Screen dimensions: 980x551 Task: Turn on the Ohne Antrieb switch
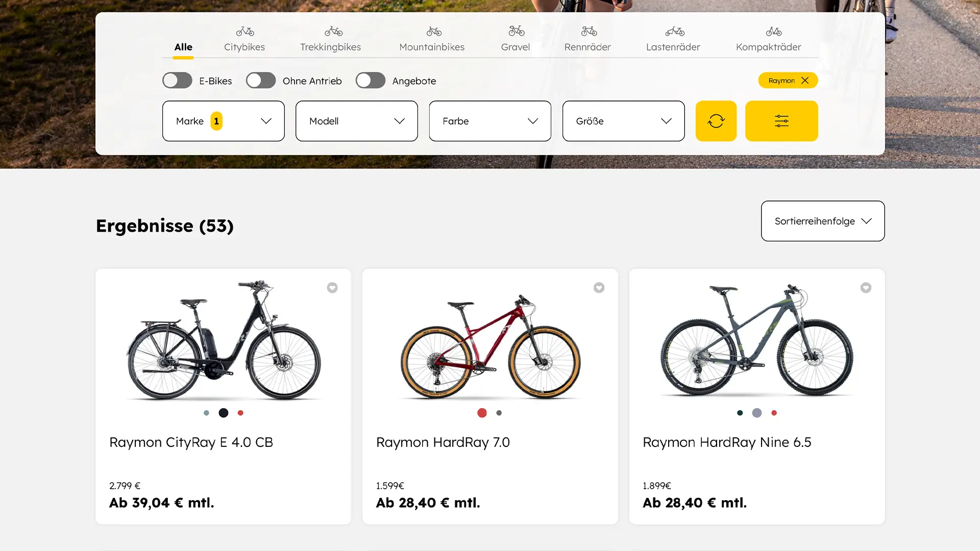point(261,81)
